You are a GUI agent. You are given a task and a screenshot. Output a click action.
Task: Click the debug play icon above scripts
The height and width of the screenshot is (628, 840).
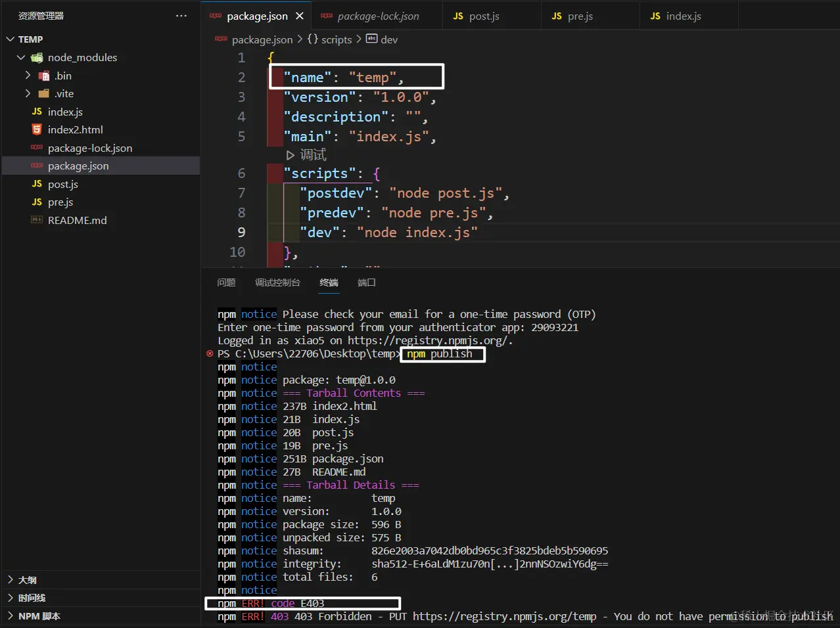291,155
